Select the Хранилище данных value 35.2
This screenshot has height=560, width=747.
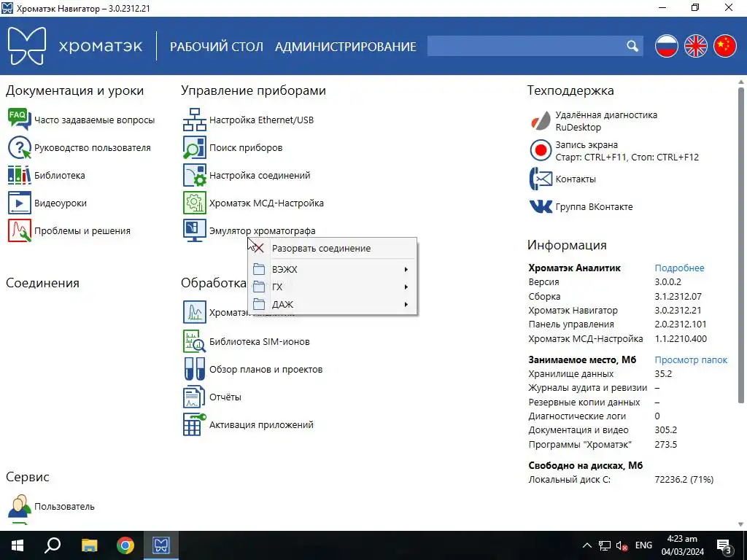point(663,374)
